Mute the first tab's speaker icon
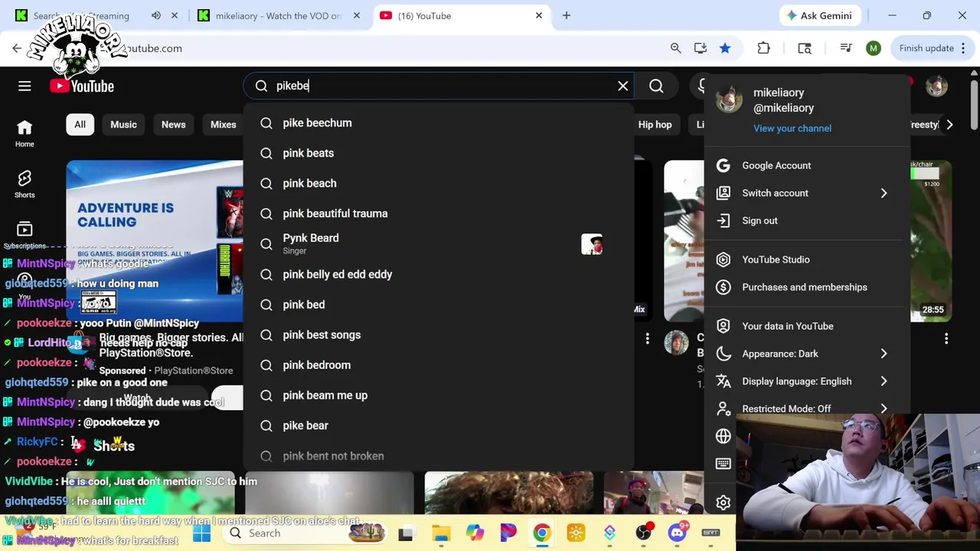Screen dimensions: 980x551 (x=156, y=15)
